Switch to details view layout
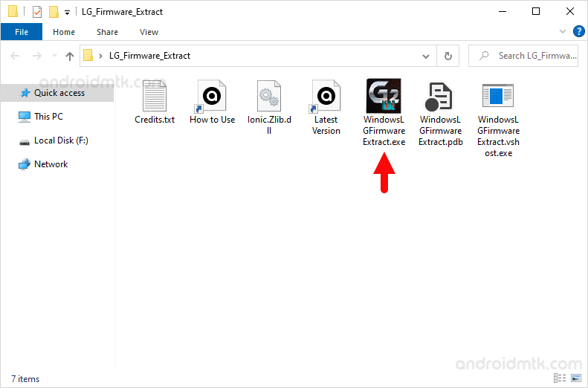This screenshot has height=388, width=588. click(x=560, y=378)
